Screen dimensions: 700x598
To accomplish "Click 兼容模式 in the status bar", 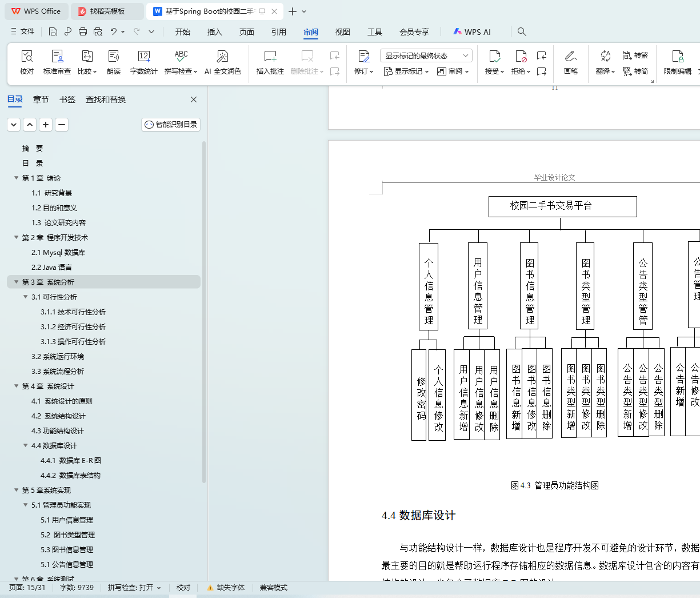I will tap(274, 588).
